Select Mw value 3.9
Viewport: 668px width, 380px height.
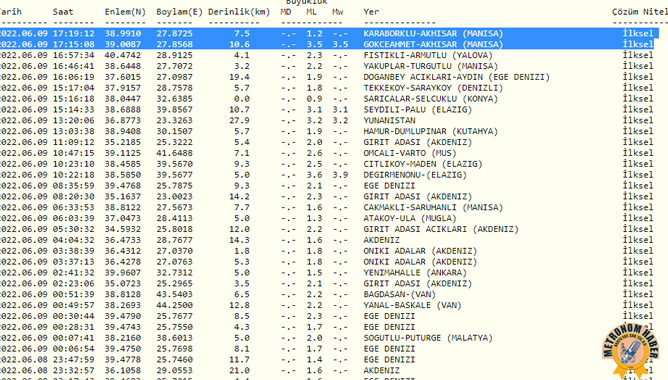click(x=340, y=175)
